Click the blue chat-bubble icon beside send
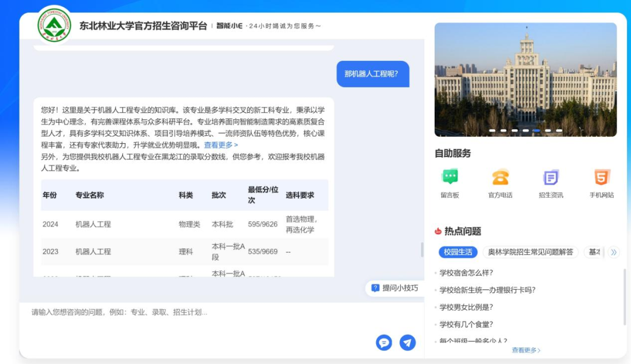This screenshot has width=631, height=364. coord(384,342)
